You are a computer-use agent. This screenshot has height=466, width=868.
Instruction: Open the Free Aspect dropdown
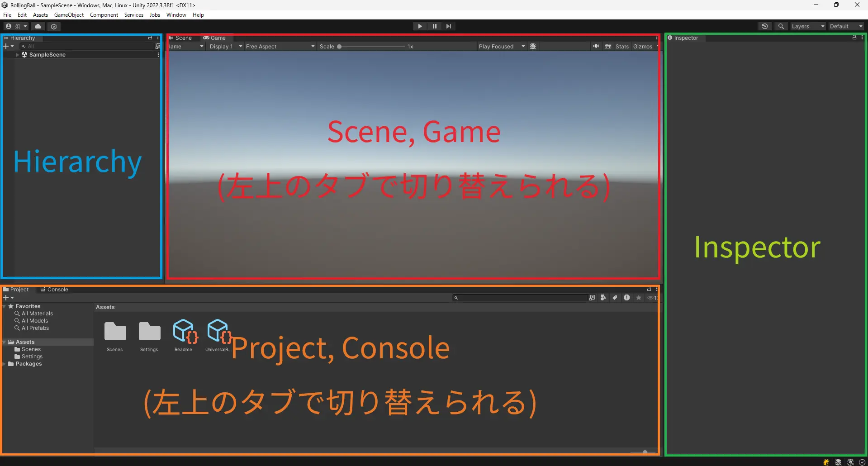(280, 46)
